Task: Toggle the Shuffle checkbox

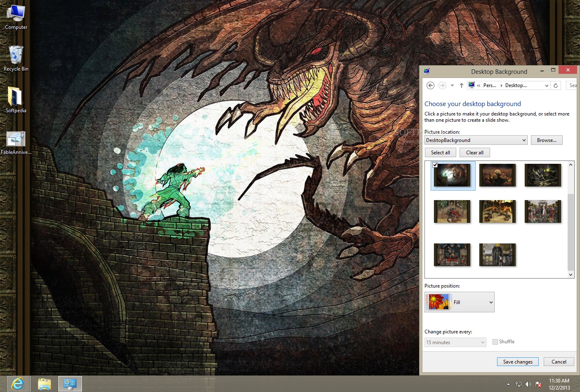Action: coord(495,342)
